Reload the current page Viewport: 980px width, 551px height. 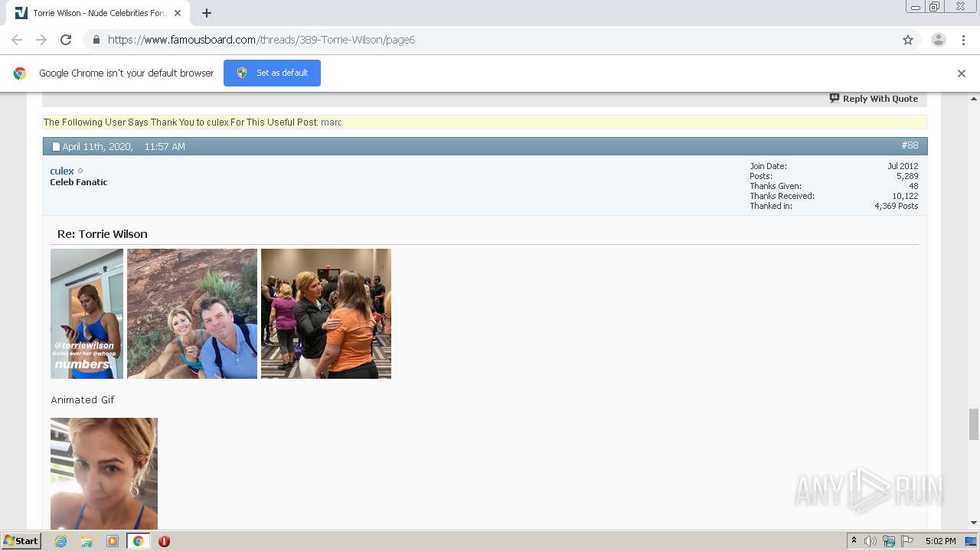[x=66, y=40]
